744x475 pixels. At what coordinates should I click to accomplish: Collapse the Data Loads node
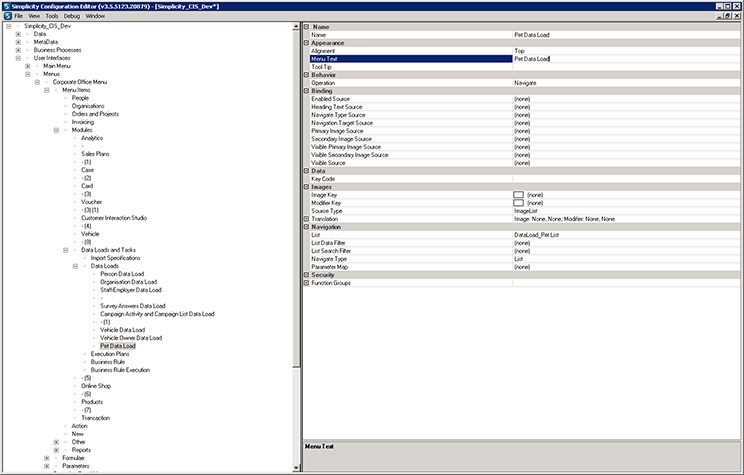pos(75,266)
